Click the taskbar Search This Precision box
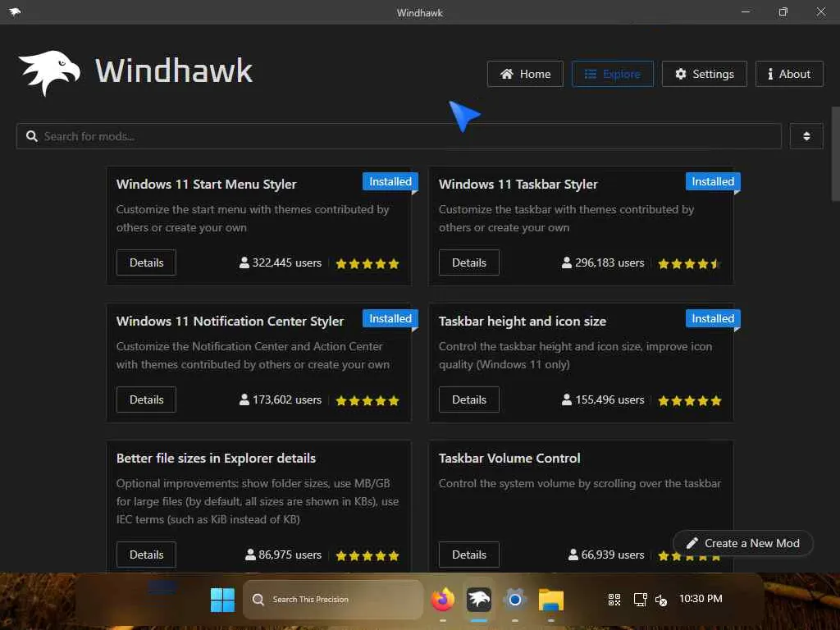Image resolution: width=840 pixels, height=630 pixels. (x=333, y=600)
